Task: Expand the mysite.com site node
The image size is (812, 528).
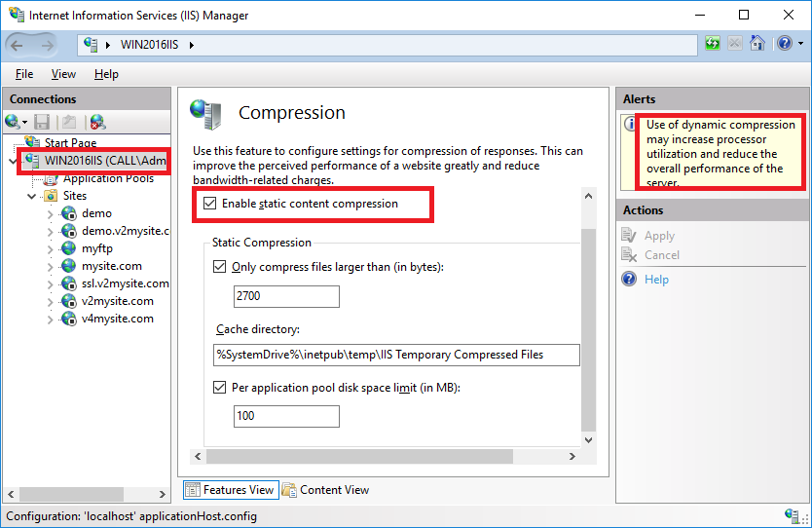Action: pos(51,267)
